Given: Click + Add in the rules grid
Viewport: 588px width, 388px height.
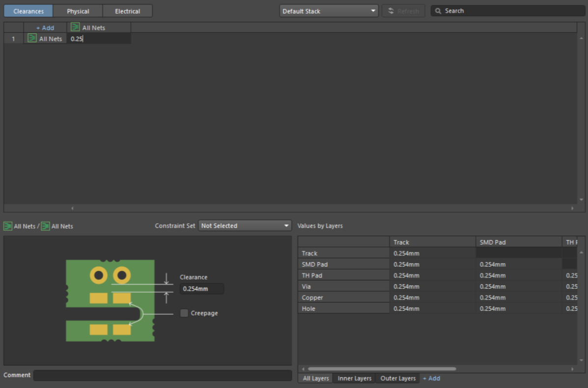Looking at the screenshot, I should coord(45,28).
